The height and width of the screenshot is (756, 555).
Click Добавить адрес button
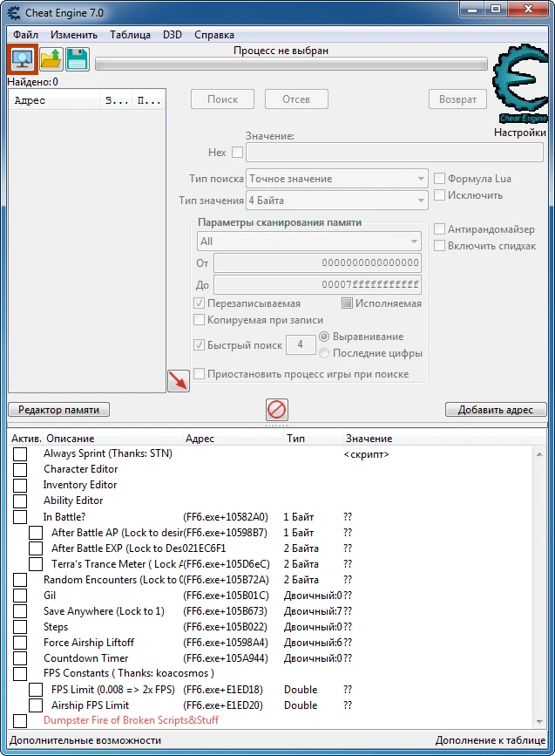(496, 410)
